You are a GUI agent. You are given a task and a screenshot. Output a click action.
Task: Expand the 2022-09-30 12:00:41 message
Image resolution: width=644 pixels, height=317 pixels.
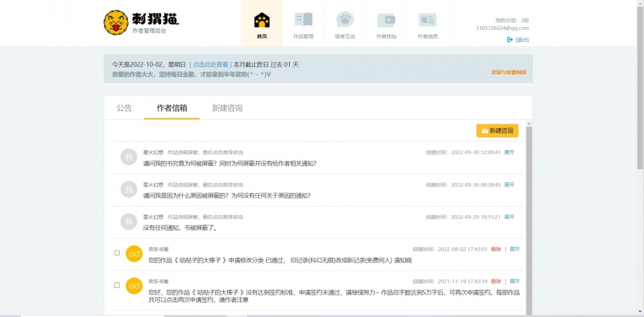[x=509, y=152]
